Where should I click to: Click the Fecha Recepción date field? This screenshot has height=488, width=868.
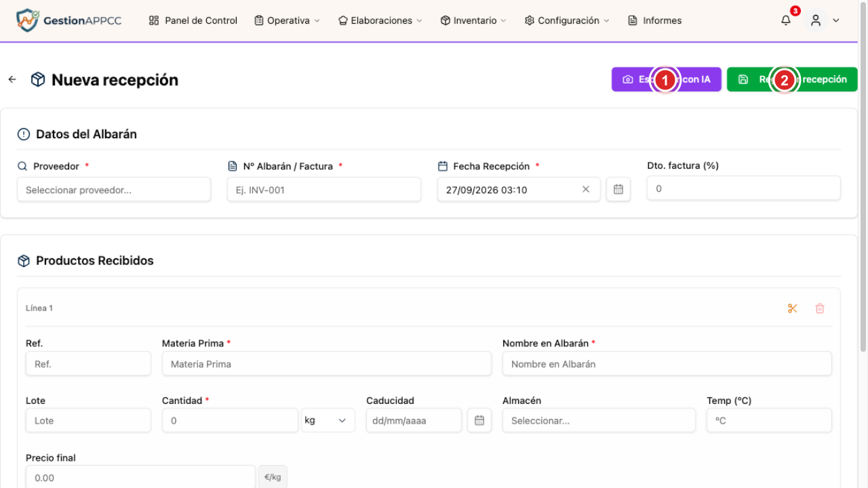pyautogui.click(x=519, y=190)
